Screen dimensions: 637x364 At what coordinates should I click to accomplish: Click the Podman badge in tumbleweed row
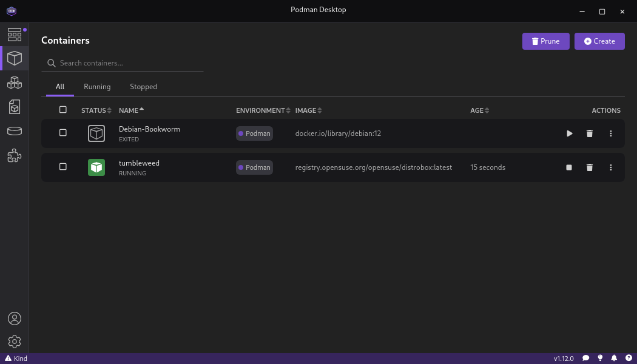(x=254, y=167)
